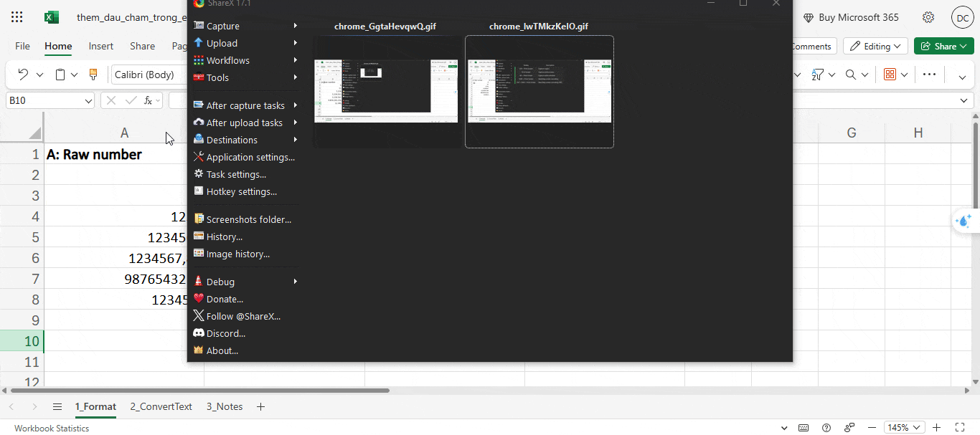The height and width of the screenshot is (435, 980).
Task: Undo the last action in Excel
Action: point(23,75)
